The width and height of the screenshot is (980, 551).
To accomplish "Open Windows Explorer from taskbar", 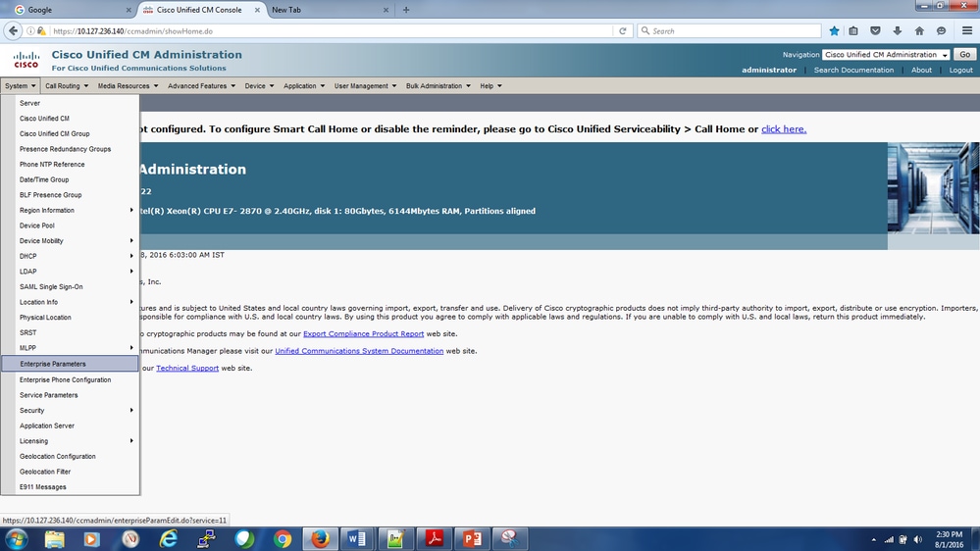I will (54, 539).
